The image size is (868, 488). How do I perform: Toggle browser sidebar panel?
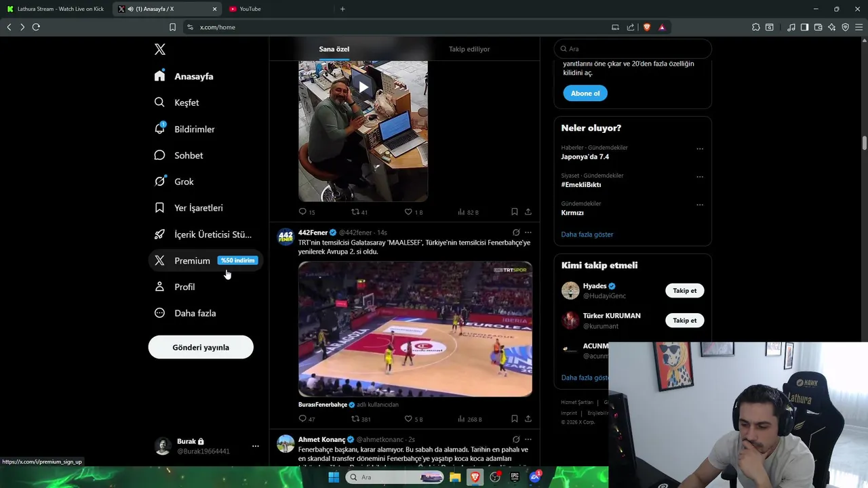click(804, 27)
